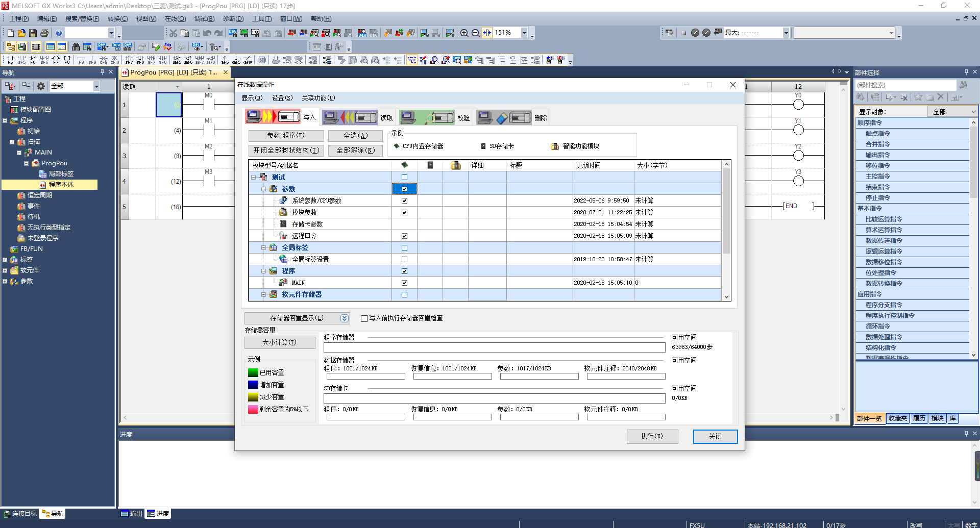Image resolution: width=980 pixels, height=528 pixels.
Task: Insert open contact with F5 icon
Action: pyautogui.click(x=10, y=60)
